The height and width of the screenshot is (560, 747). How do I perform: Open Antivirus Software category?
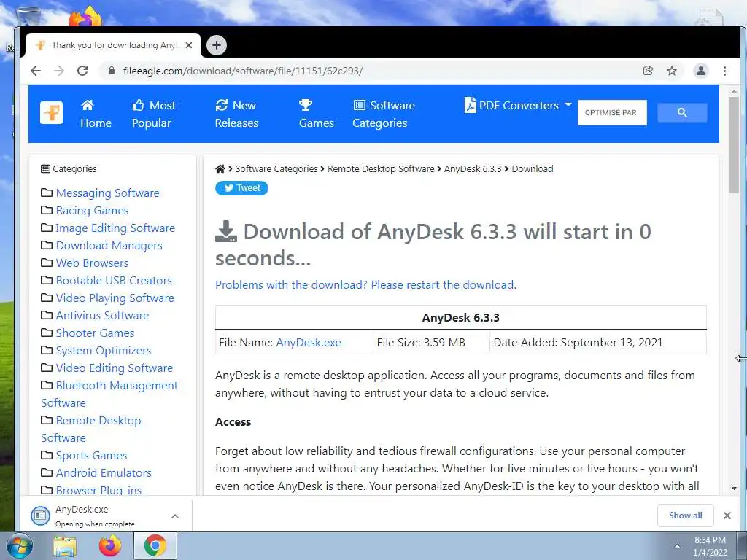pyautogui.click(x=102, y=315)
